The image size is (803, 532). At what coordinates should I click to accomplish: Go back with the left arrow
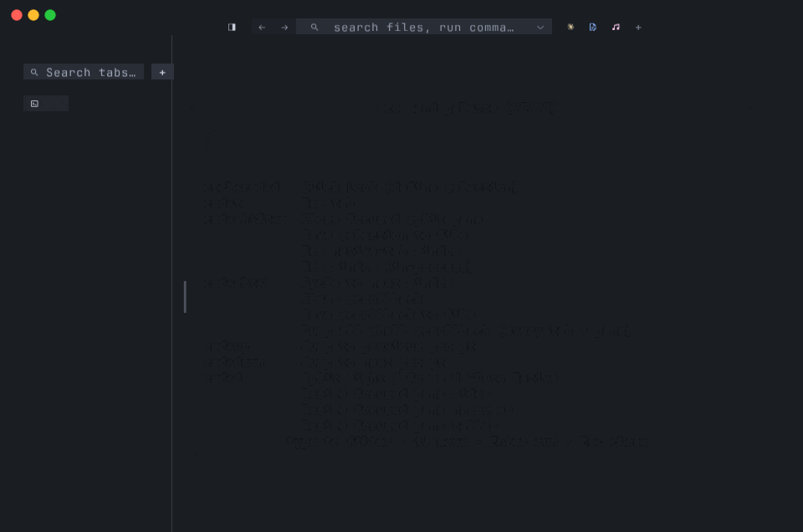[x=262, y=27]
